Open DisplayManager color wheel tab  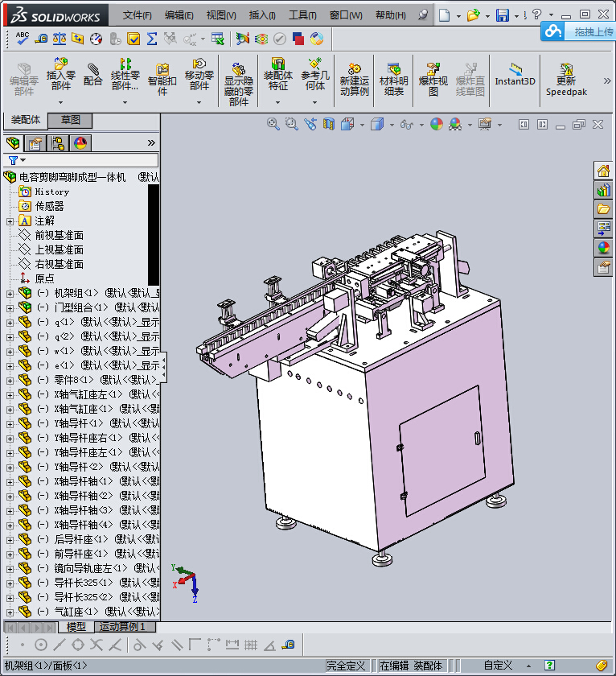coord(80,142)
